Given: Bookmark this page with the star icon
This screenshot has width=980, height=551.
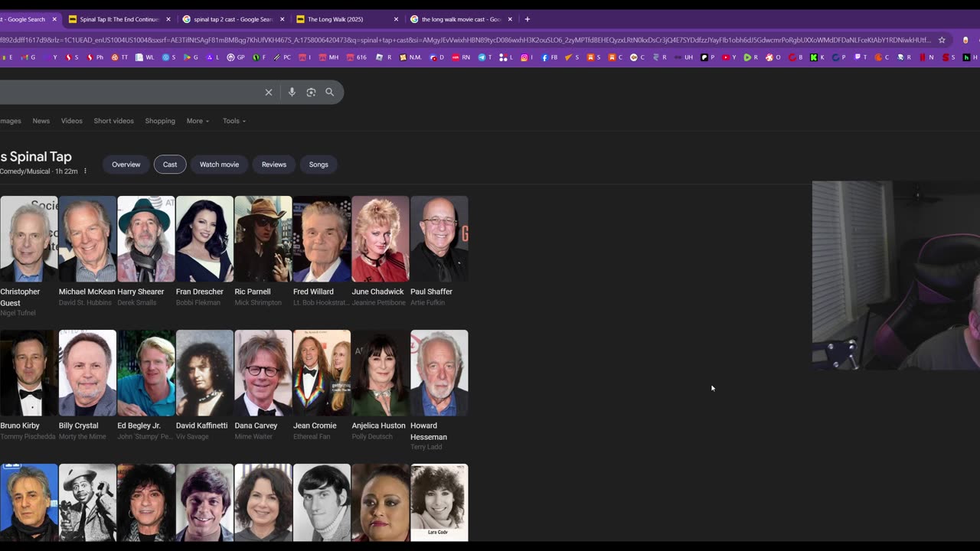Looking at the screenshot, I should [x=942, y=40].
